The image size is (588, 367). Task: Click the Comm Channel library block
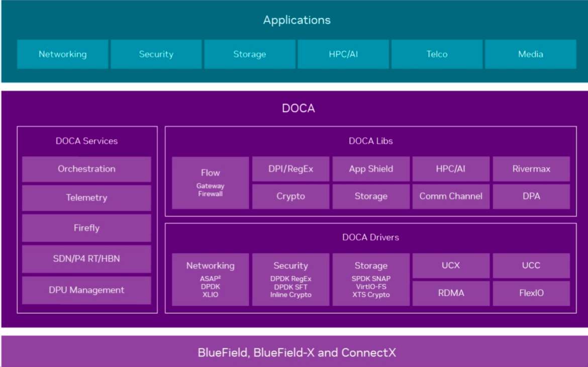451,196
